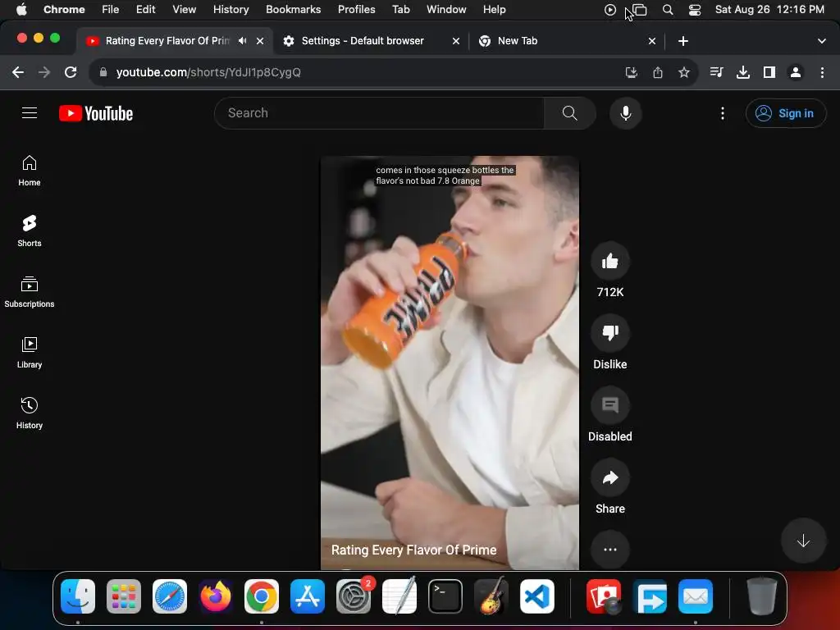Open the Help menu

494,10
